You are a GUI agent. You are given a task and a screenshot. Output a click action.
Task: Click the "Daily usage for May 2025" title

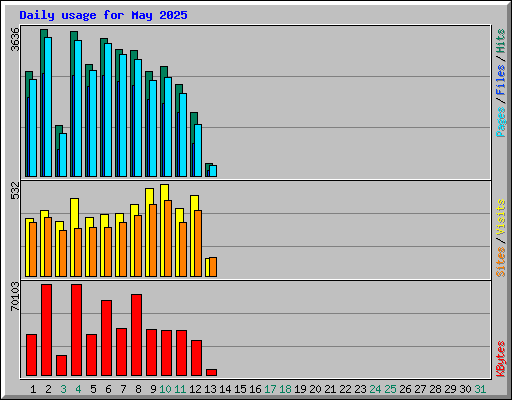(x=103, y=15)
